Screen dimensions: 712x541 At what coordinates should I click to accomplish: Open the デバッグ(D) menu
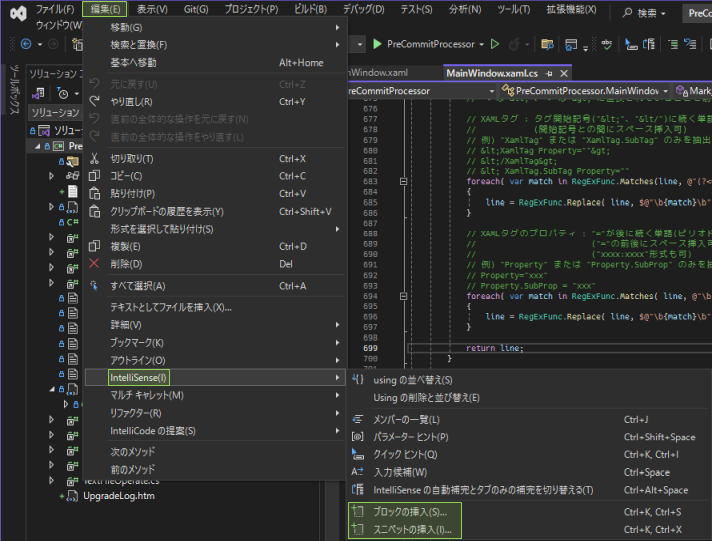(x=363, y=9)
